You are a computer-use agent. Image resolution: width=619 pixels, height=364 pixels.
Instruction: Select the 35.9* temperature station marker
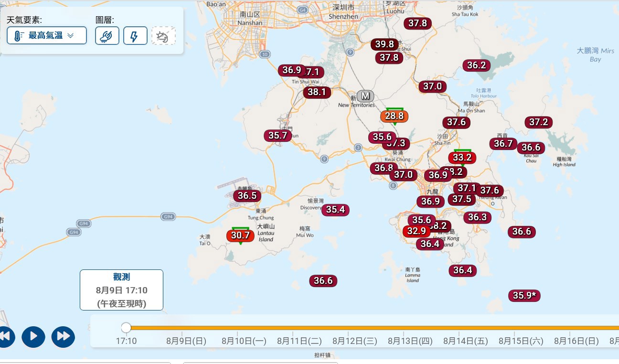click(x=524, y=296)
